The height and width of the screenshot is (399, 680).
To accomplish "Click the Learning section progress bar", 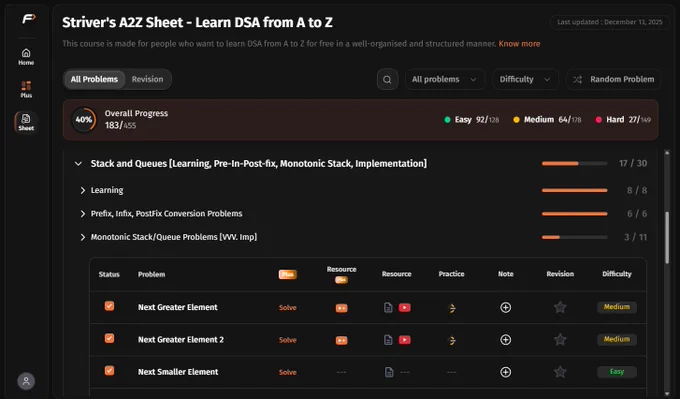I will 574,190.
